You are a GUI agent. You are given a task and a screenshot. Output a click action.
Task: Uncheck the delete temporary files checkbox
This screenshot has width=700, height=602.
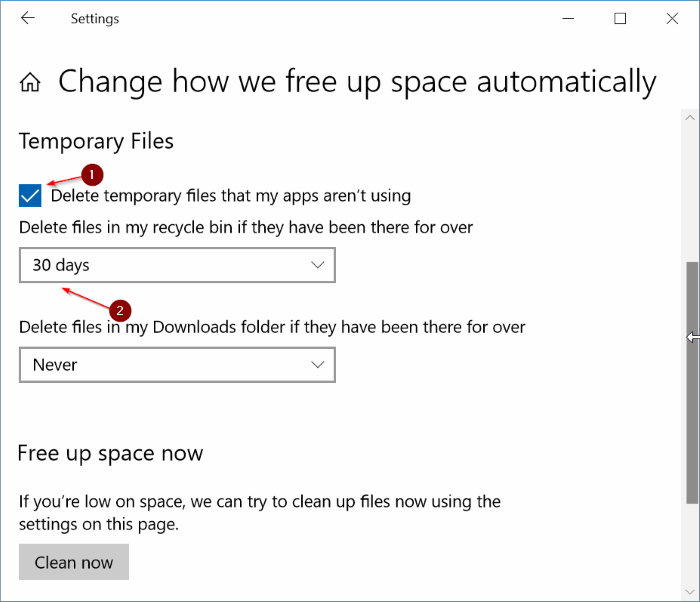(x=30, y=195)
